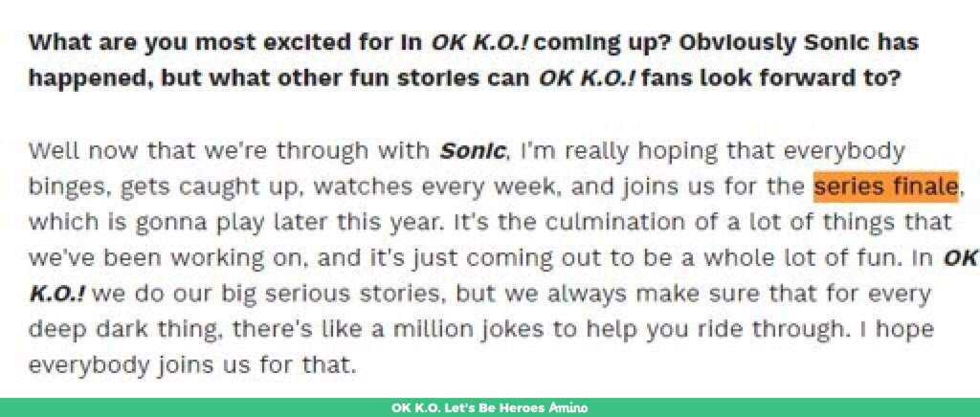This screenshot has height=417, width=980.
Task: Click the highlighted 'series finale' text
Action: (885, 187)
